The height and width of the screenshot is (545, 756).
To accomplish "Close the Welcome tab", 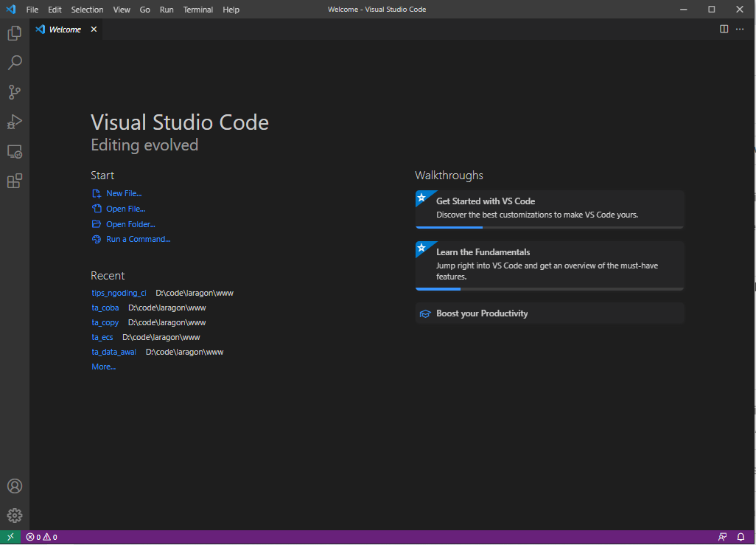I will point(94,29).
